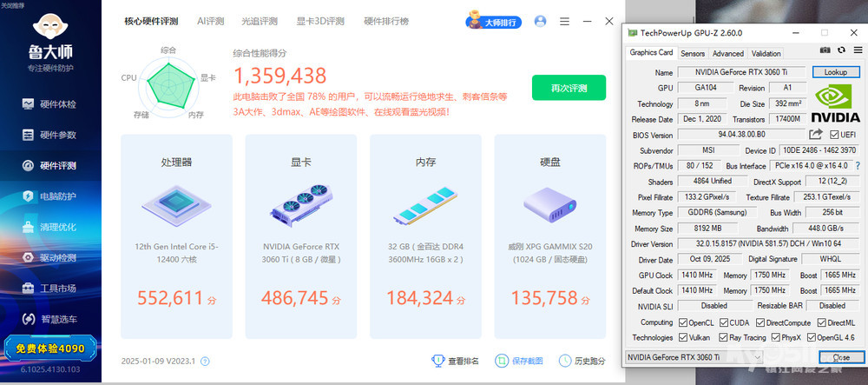
Task: Switch to the Sensors tab
Action: coord(692,53)
